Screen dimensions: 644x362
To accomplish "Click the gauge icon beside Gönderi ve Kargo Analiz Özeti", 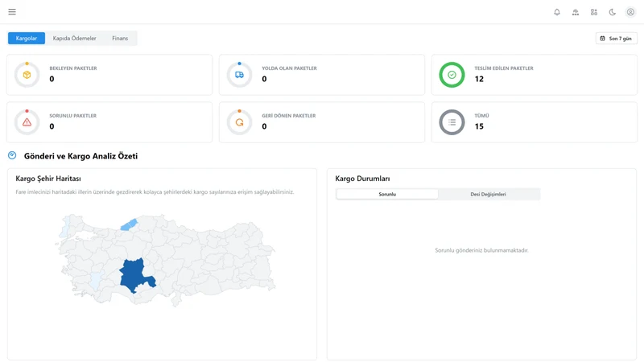I will coord(12,155).
